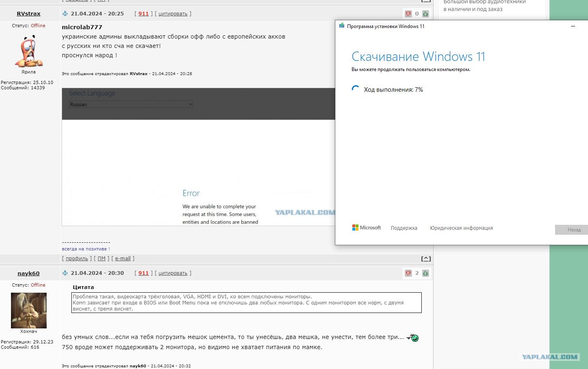
Task: Click the Windows 11 setup window title icon
Action: pos(341,26)
